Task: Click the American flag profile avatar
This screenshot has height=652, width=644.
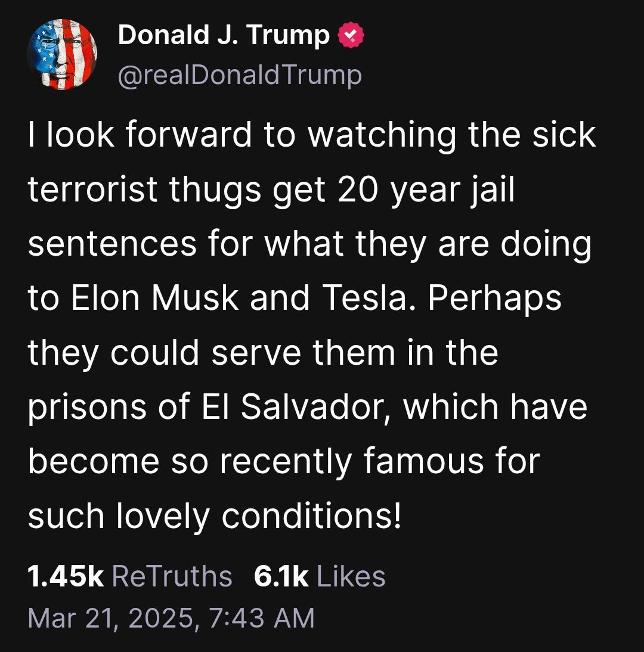Action: click(61, 54)
